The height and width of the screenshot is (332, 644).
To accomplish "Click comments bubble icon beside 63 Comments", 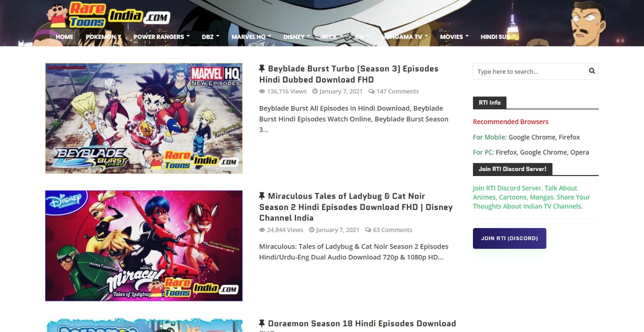I will [x=368, y=230].
